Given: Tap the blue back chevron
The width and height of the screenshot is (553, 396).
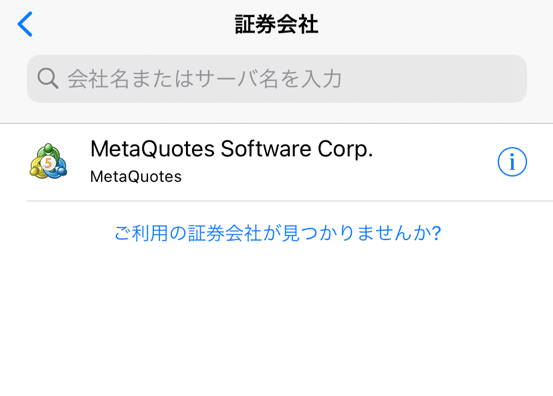Looking at the screenshot, I should pyautogui.click(x=25, y=24).
